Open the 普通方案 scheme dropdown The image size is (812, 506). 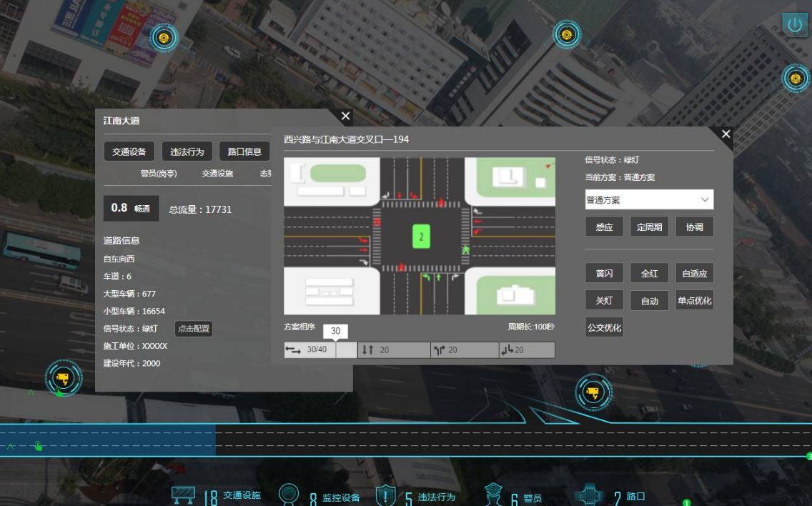[x=650, y=199]
